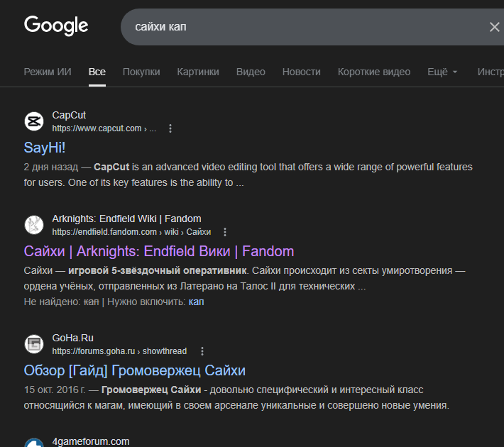Viewport: 504px width, 447px height.
Task: Click snippet text '2 дня назад'
Action: (51, 167)
